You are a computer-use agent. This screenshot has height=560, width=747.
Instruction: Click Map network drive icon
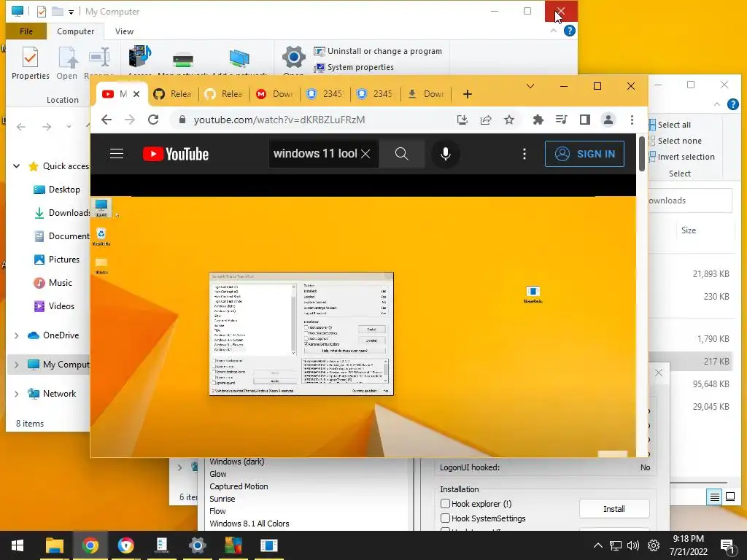click(x=183, y=59)
